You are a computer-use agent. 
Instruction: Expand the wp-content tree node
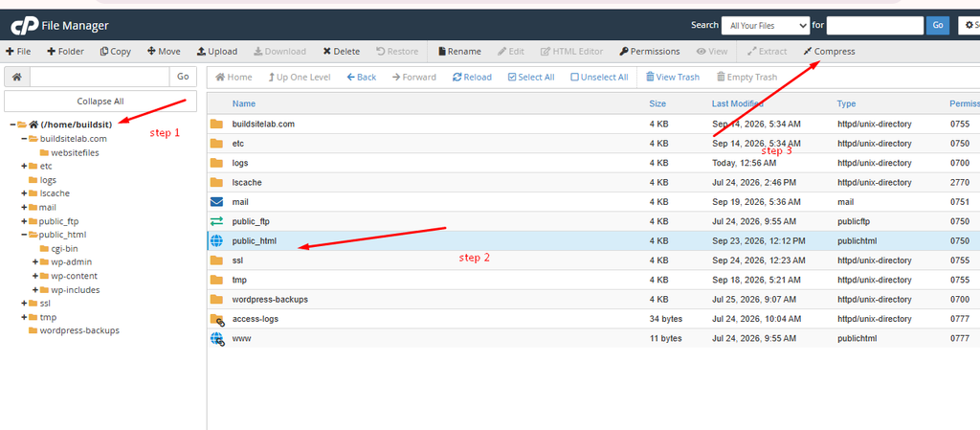[x=35, y=276]
